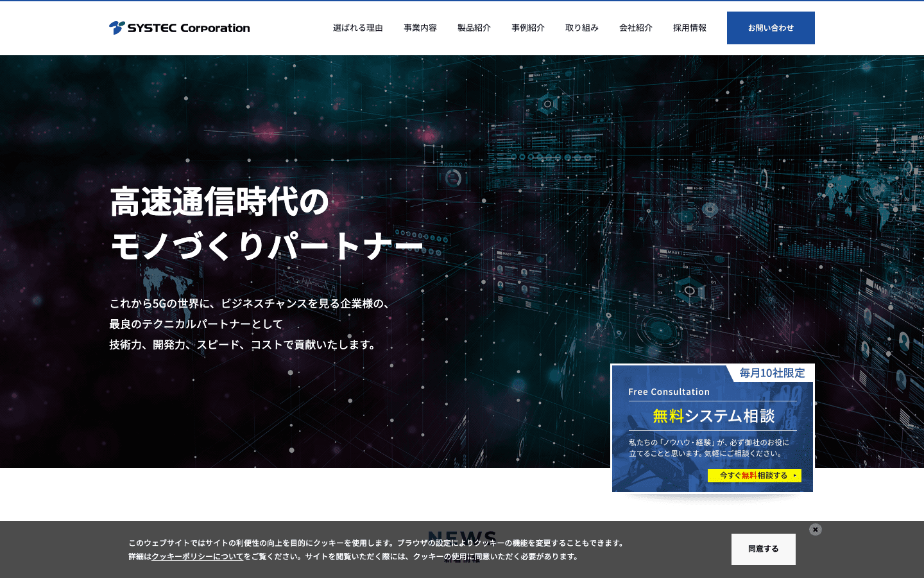Screen dimensions: 924x578
Task: Click the モノづくりパートナー headline line
Action: point(267,246)
